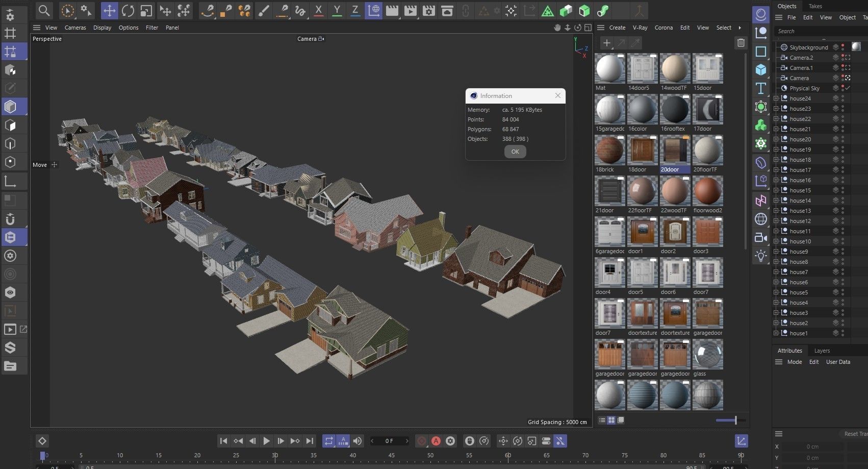Click current frame field showing 0 F

[x=390, y=441]
